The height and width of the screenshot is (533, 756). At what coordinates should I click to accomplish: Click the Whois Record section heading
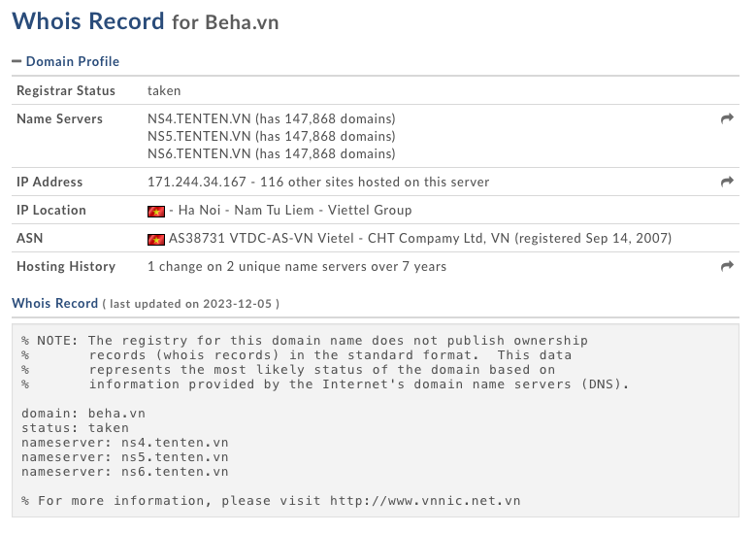coord(54,303)
